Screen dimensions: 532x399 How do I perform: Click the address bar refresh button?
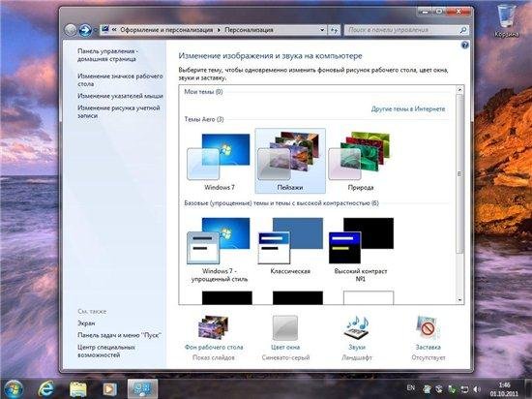click(x=335, y=30)
